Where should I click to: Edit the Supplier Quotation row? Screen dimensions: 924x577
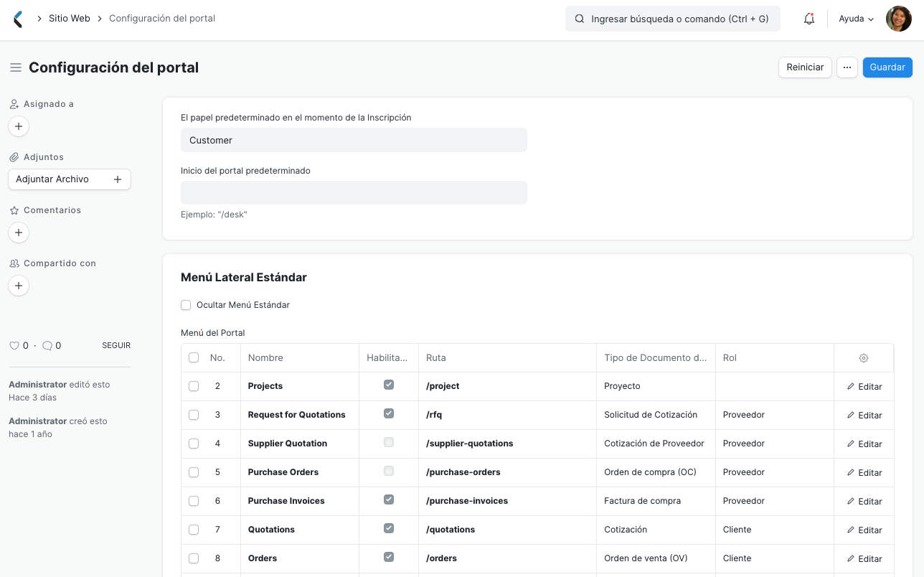[x=864, y=444]
